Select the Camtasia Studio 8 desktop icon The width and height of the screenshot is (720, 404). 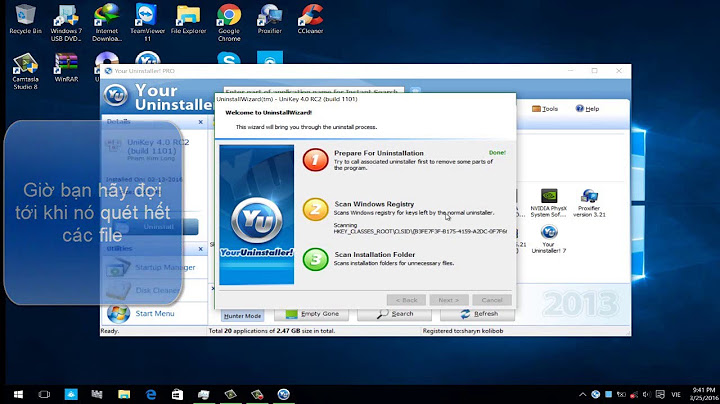(x=25, y=71)
